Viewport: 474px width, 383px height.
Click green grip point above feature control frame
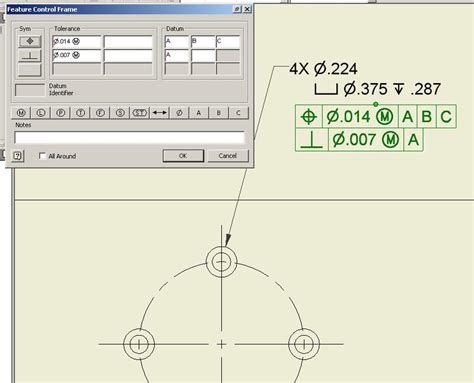coord(376,104)
